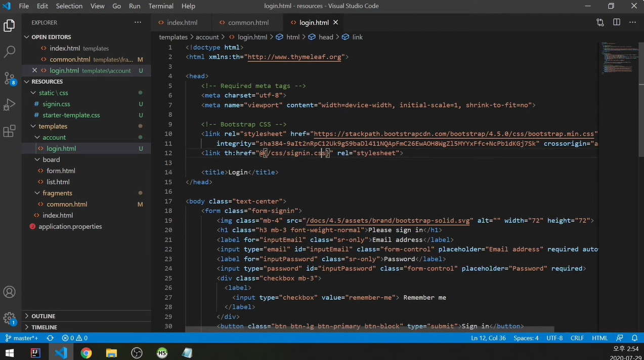
Task: Open the Manage gear menu
Action: 9,318
